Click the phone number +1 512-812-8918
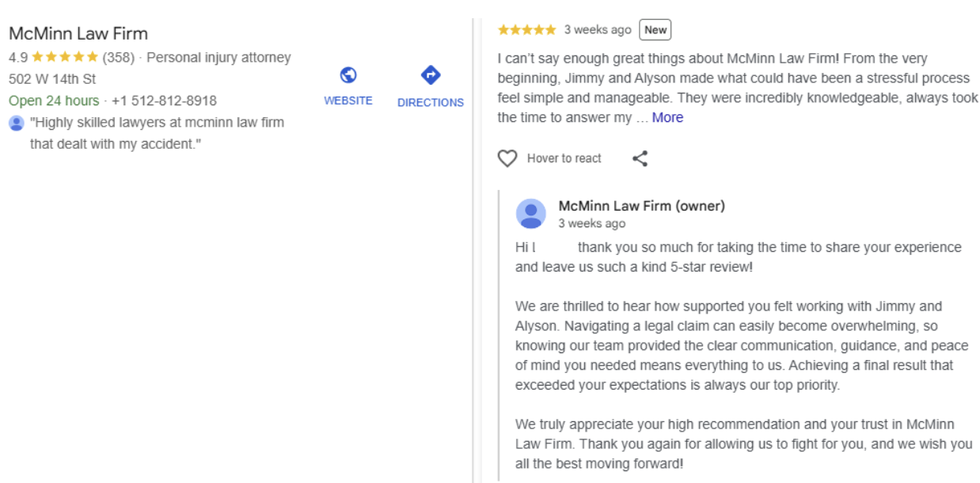The image size is (980, 483). 164,101
